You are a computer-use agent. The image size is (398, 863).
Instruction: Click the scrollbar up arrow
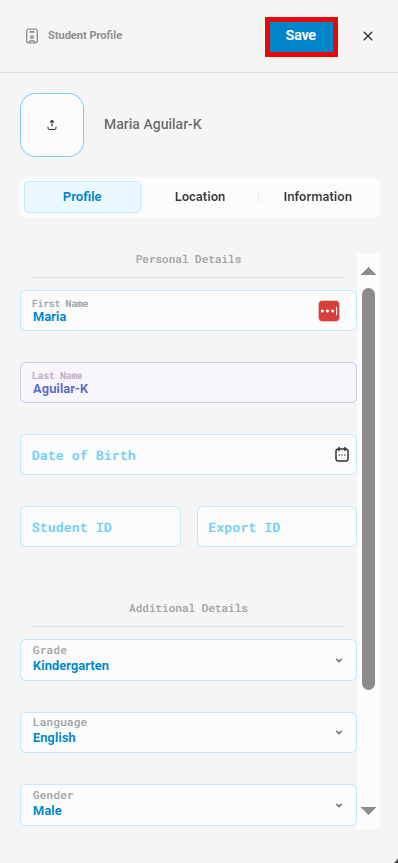coord(368,271)
